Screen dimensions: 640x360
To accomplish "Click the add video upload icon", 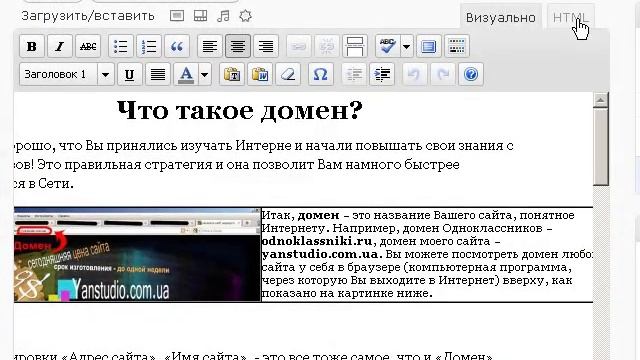I will tap(200, 16).
